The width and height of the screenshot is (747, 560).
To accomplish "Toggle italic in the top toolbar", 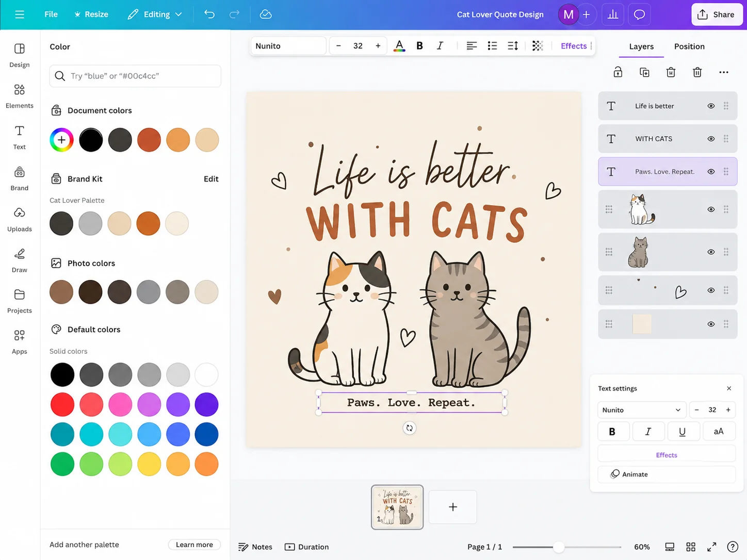I will [440, 46].
